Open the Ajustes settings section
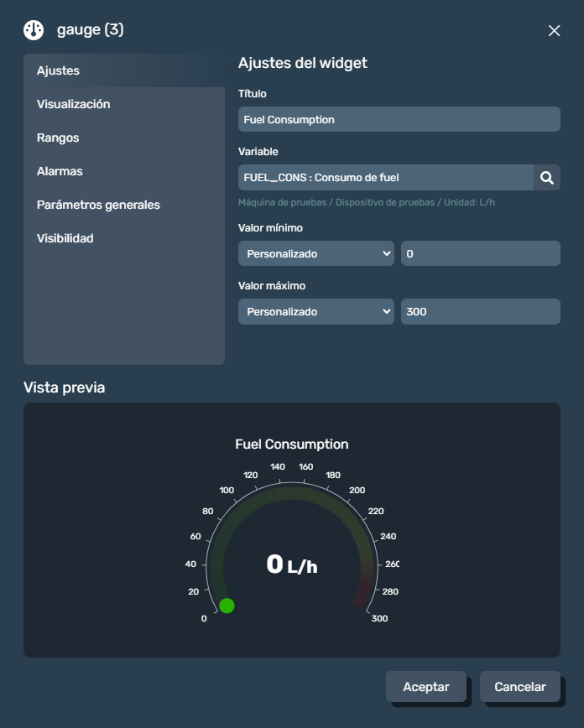This screenshot has width=584, height=728. (x=59, y=70)
